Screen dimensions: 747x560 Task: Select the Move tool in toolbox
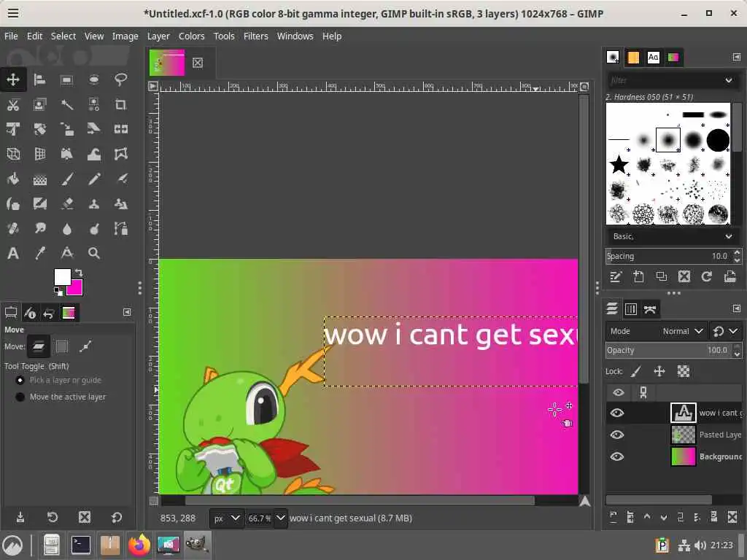tap(13, 79)
